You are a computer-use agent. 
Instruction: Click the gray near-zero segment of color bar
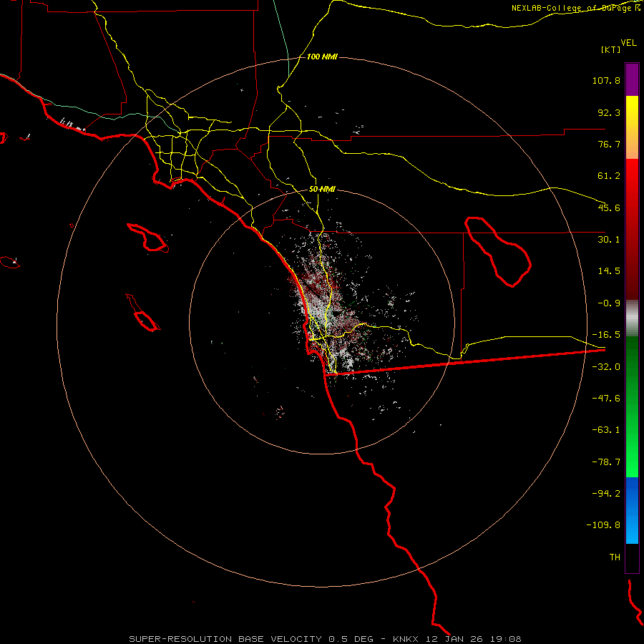[x=632, y=318]
